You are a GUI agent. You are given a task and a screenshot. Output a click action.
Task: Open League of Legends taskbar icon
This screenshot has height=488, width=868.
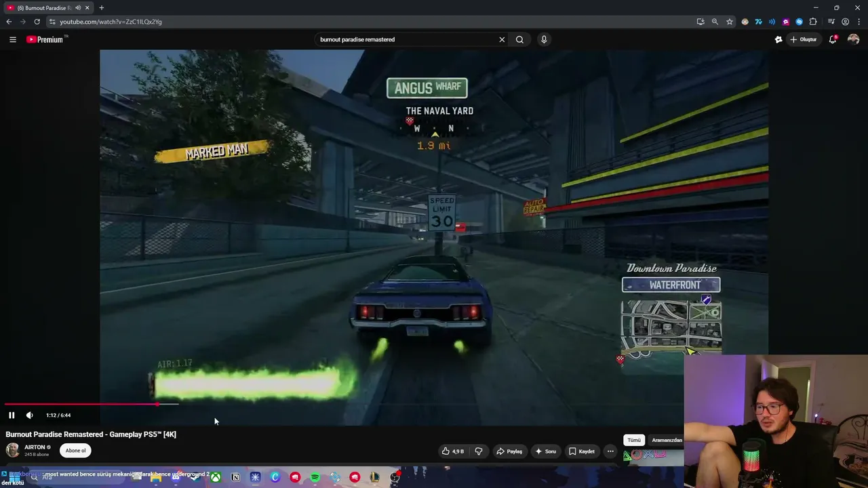coord(374,477)
